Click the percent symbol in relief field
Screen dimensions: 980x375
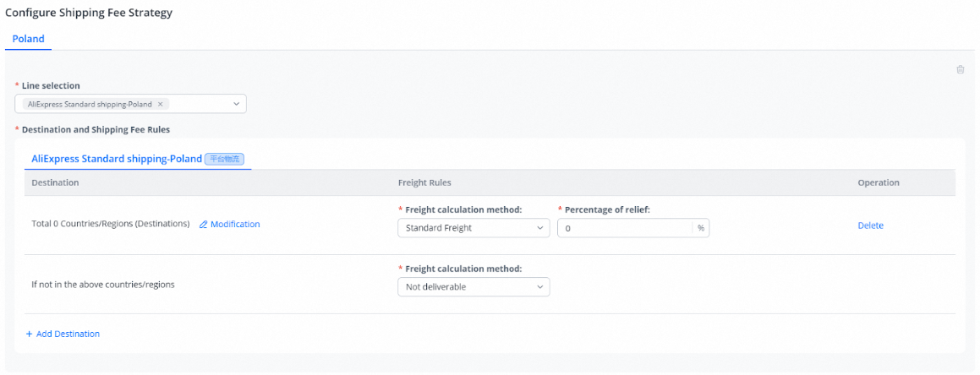[x=700, y=228]
